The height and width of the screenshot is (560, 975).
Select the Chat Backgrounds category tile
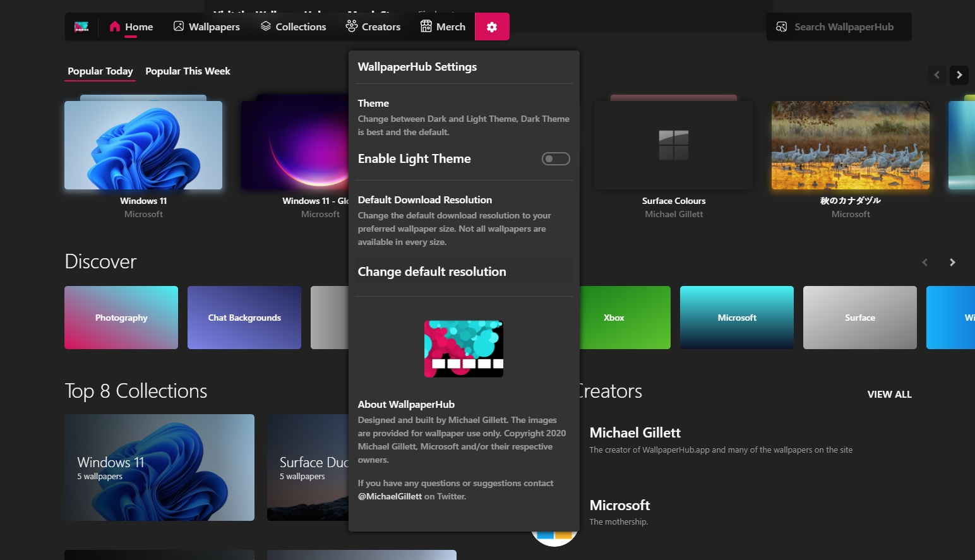[x=244, y=318]
